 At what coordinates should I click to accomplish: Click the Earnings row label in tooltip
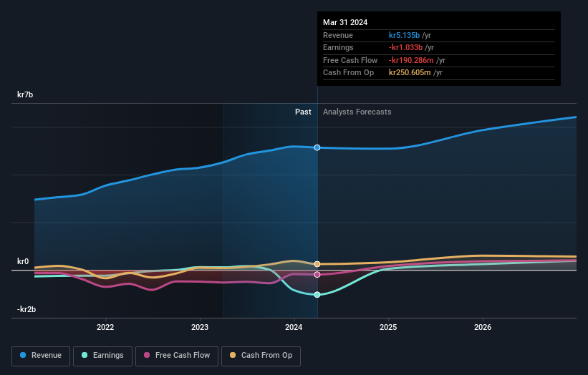pyautogui.click(x=338, y=47)
